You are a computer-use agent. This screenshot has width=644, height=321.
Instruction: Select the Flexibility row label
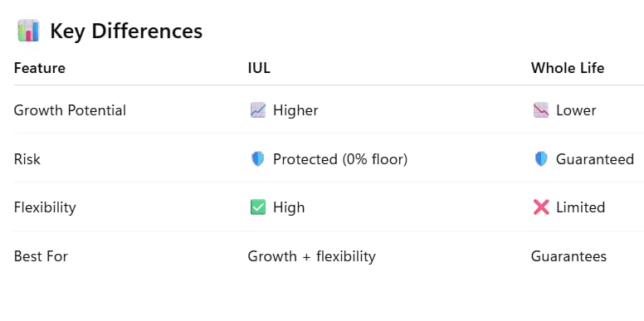pyautogui.click(x=45, y=207)
